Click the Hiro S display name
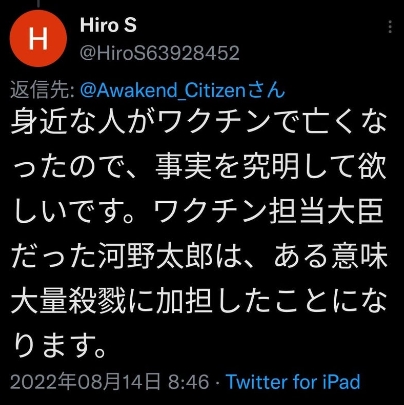404x405 pixels. pyautogui.click(x=108, y=25)
